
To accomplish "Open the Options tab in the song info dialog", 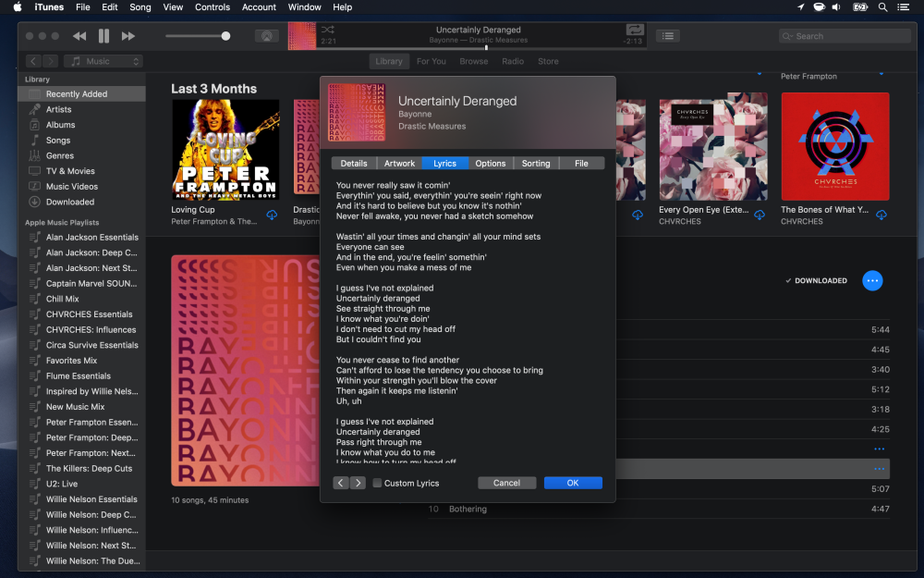I will pos(491,164).
